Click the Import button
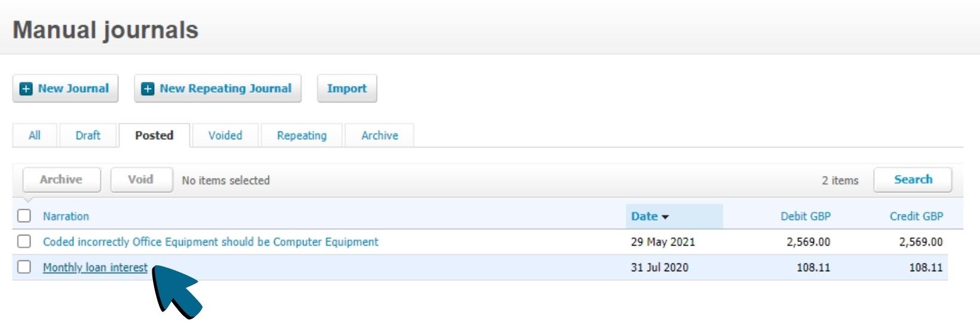Image resolution: width=980 pixels, height=322 pixels. [347, 88]
